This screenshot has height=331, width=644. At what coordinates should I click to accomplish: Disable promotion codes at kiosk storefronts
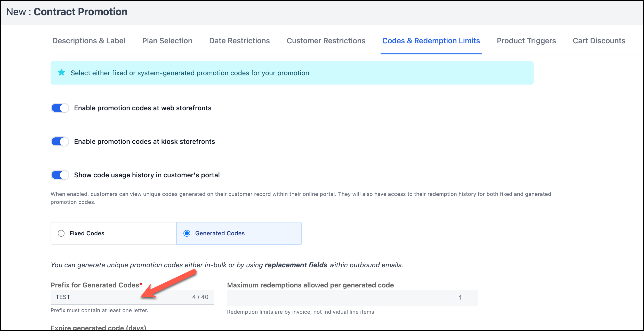coord(60,142)
